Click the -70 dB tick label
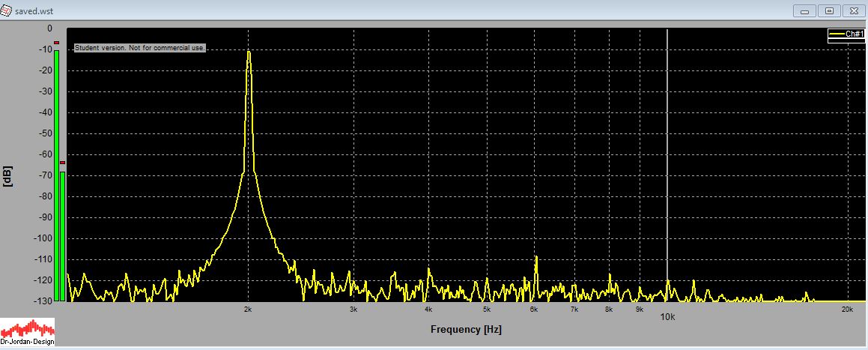The width and height of the screenshot is (868, 350). pos(46,175)
